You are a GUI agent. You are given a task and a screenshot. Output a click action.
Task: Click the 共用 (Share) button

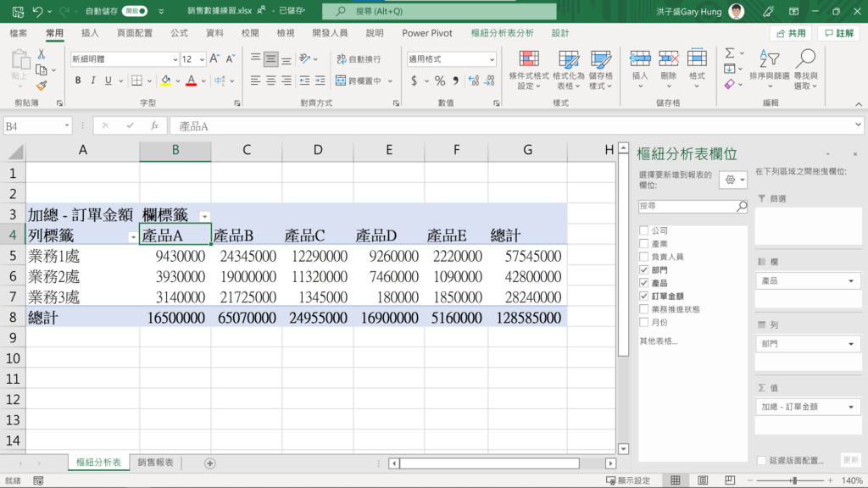(x=791, y=34)
